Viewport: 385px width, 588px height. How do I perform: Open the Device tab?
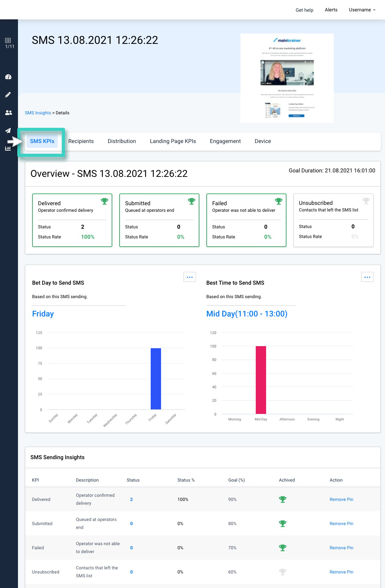tap(263, 141)
